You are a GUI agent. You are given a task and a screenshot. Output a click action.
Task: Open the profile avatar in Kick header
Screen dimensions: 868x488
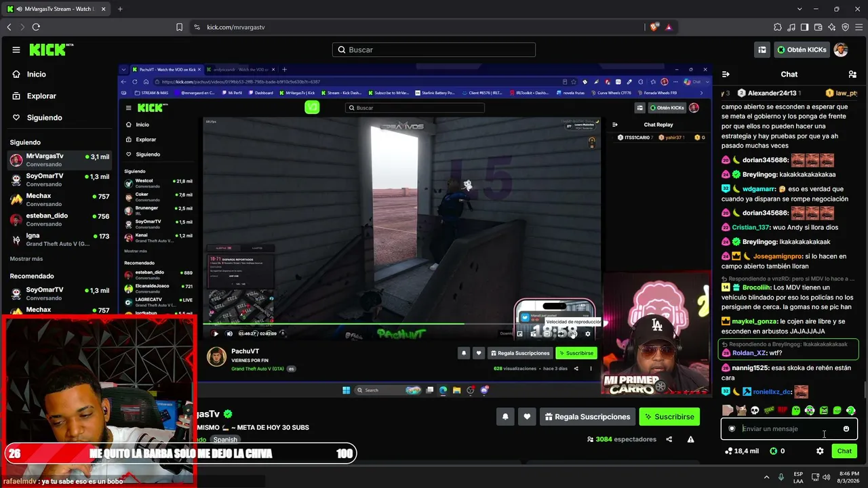[841, 49]
